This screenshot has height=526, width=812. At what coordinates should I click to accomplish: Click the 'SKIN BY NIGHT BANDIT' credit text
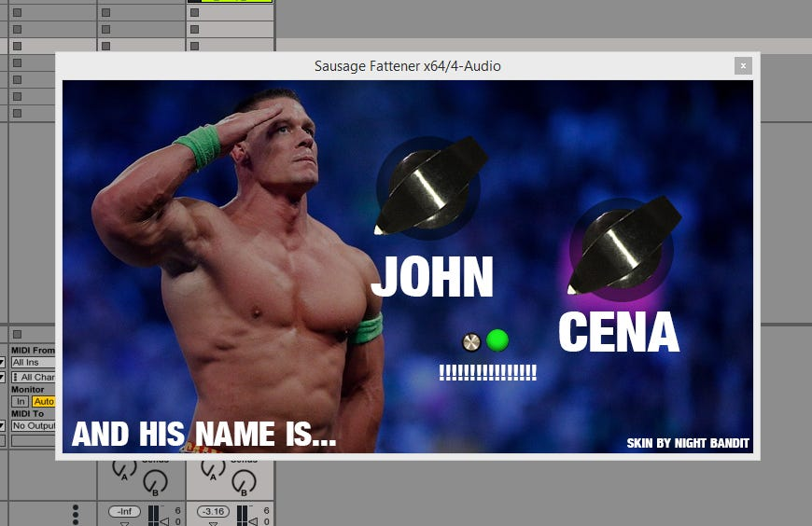point(688,443)
